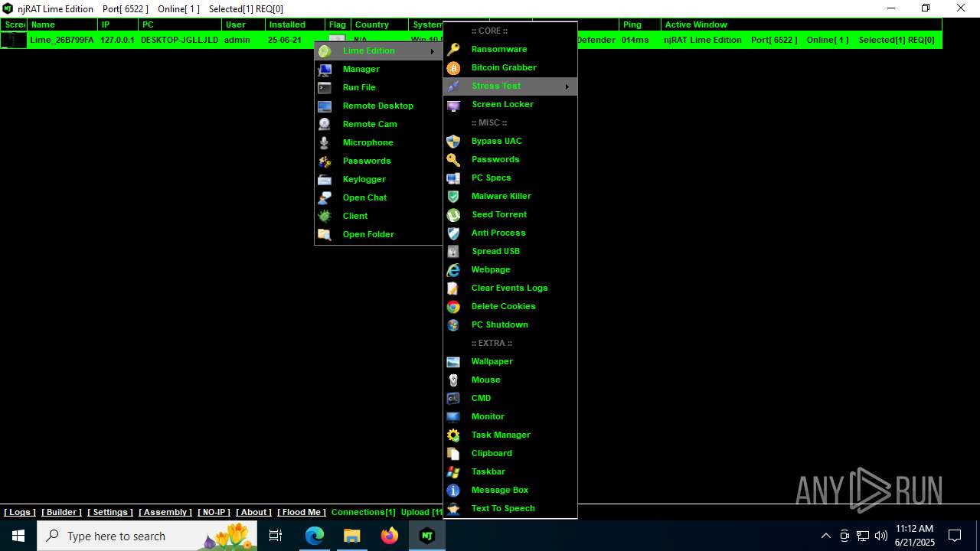Click the Microphone icon
Screen dimensions: 980x551
click(325, 142)
